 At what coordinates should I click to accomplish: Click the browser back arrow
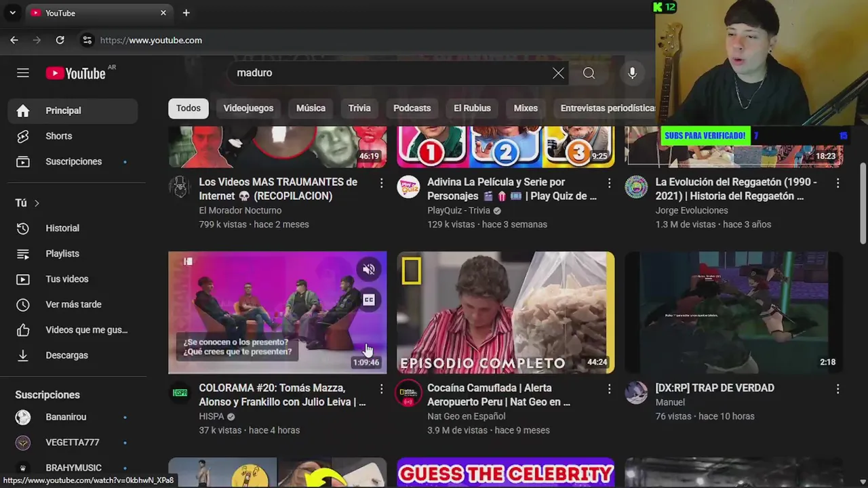14,40
